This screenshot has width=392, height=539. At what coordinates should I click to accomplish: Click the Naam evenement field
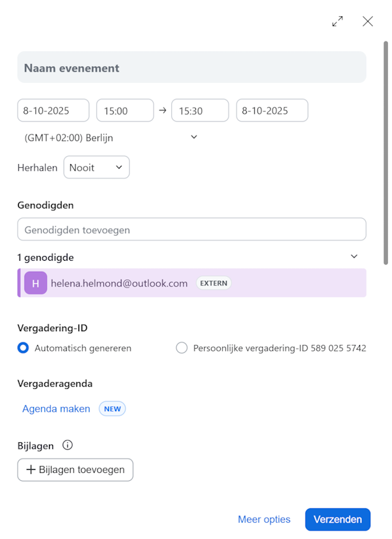[x=191, y=68]
